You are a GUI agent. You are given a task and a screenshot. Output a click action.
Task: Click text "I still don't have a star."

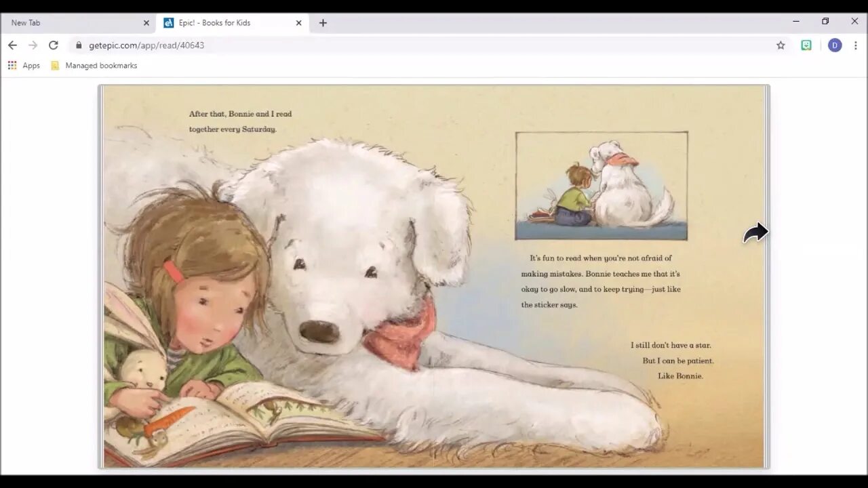(671, 345)
